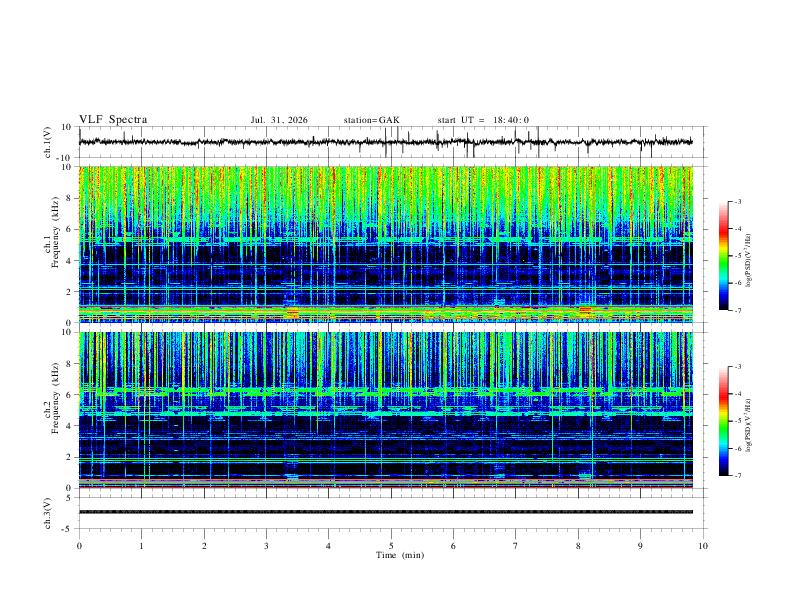792x612 pixels.
Task: Click the ch.1 voltage waveform trace
Action: 386,142
